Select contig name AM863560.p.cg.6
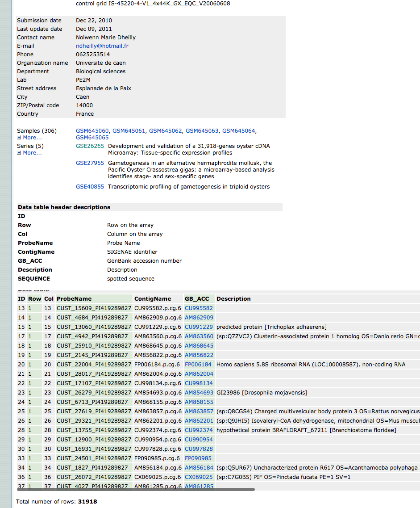420x508 pixels. pos(158,336)
